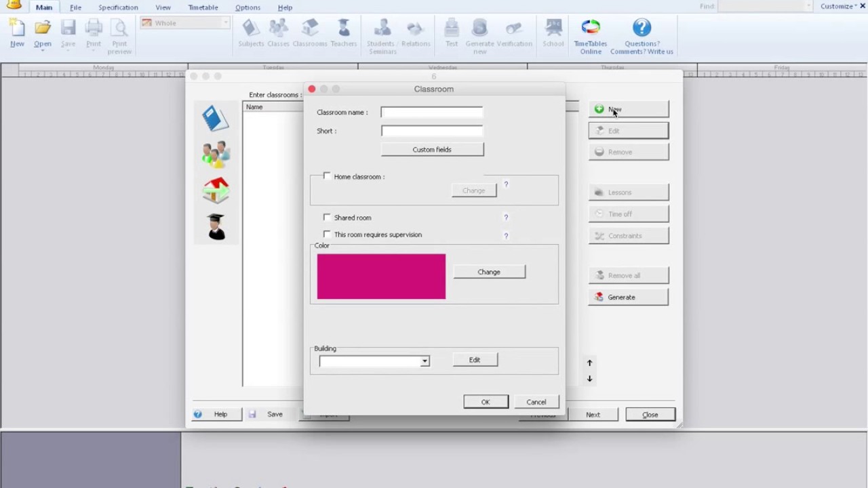The image size is (868, 488).
Task: Click the help question mark beside Shared room
Action: click(x=506, y=218)
